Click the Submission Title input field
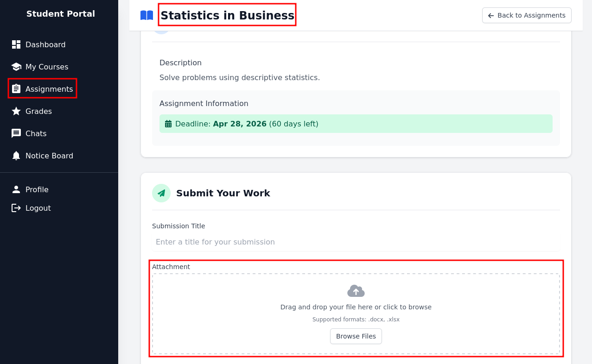The width and height of the screenshot is (592, 364). click(x=356, y=242)
